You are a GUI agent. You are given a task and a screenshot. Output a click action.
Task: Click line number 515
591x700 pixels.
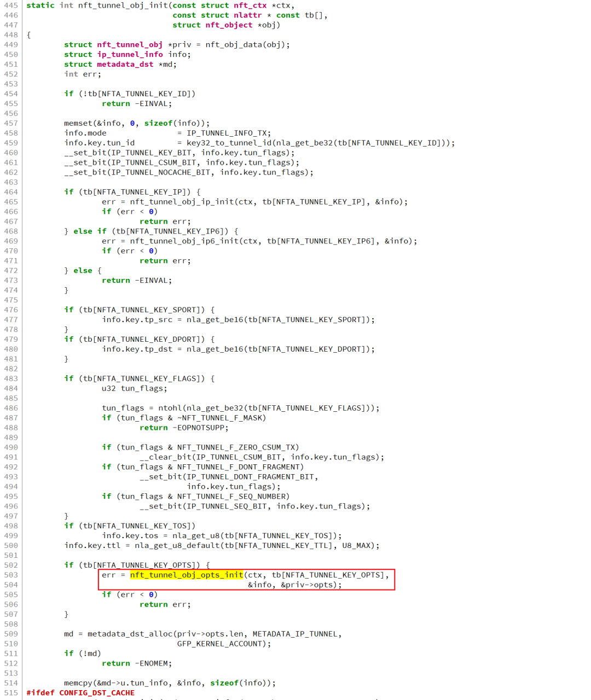pyautogui.click(x=11, y=693)
